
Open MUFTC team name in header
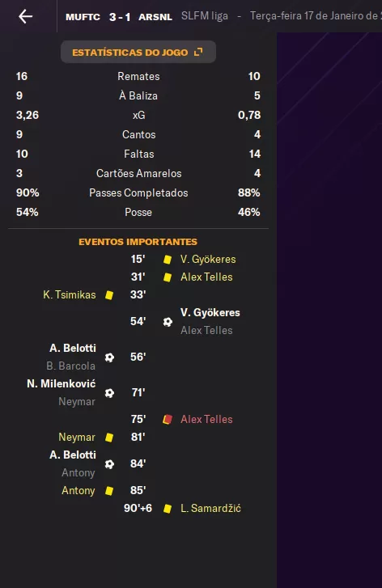coord(83,17)
